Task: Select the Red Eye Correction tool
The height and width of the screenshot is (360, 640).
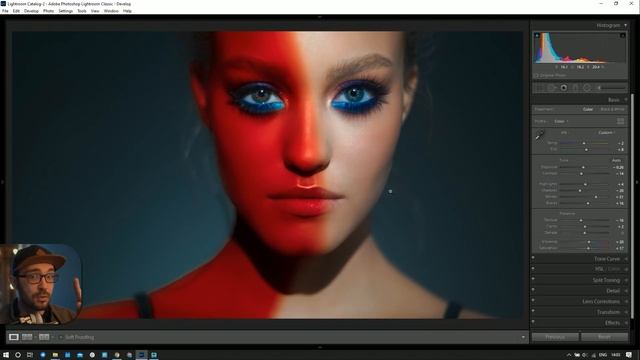Action: (564, 87)
